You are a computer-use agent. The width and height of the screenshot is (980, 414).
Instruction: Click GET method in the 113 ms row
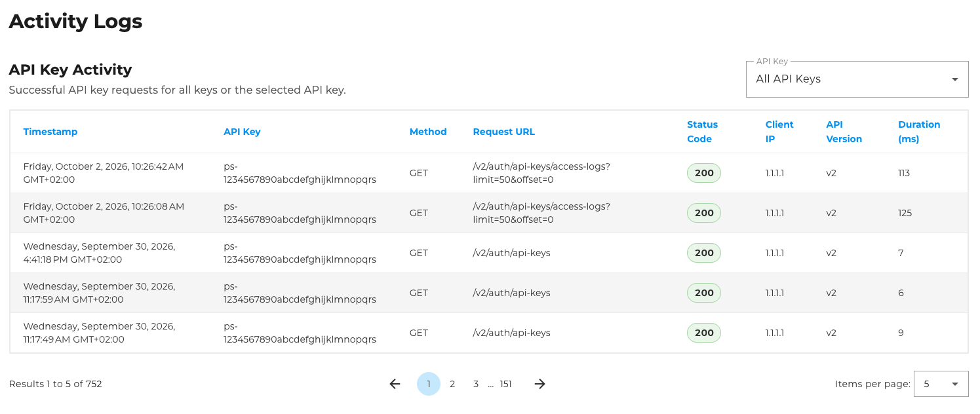coord(419,173)
